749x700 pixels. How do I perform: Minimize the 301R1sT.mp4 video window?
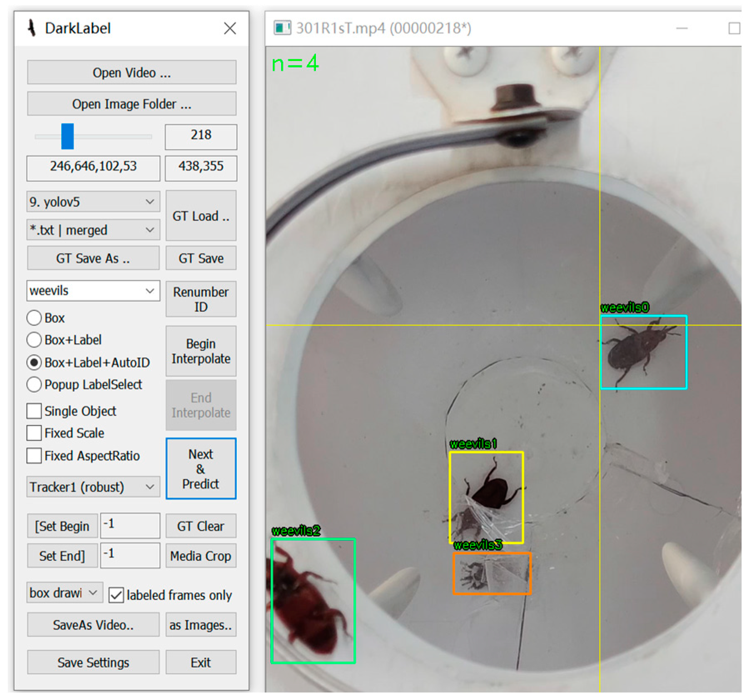pos(681,28)
